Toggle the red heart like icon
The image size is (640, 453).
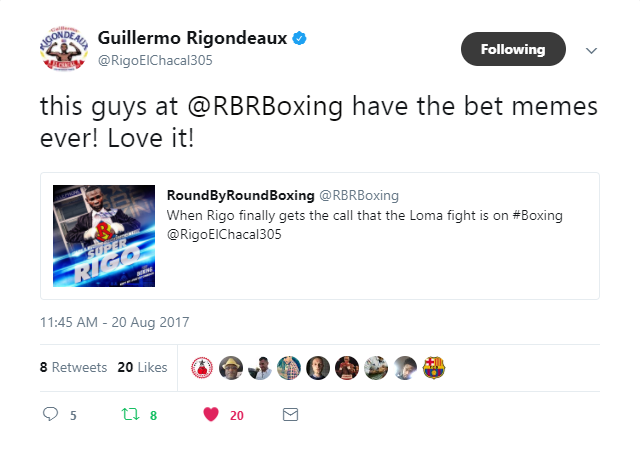point(211,414)
